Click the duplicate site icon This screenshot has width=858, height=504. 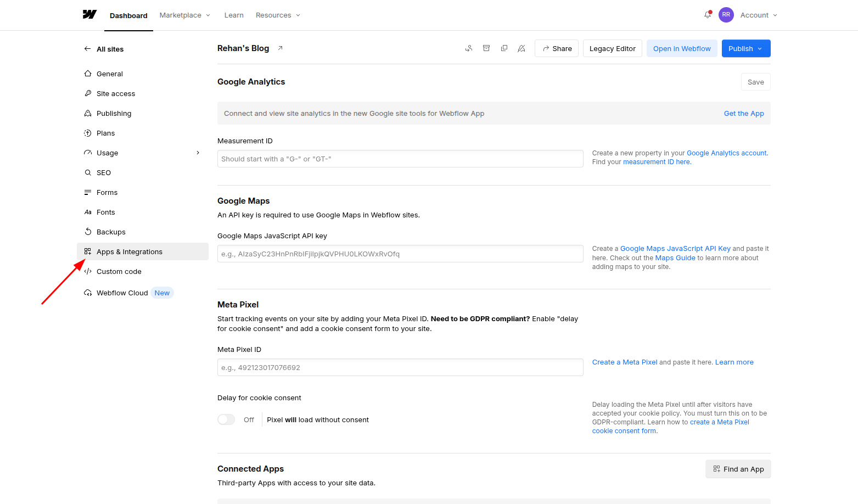pos(504,48)
